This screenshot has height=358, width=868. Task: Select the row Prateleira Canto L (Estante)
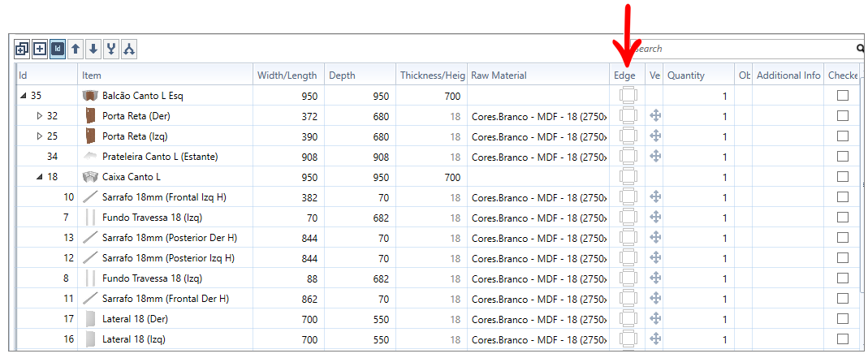(x=438, y=157)
